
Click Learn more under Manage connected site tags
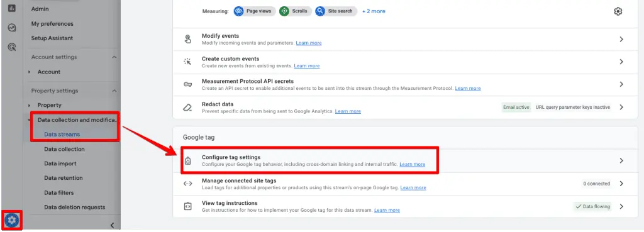[413, 187]
